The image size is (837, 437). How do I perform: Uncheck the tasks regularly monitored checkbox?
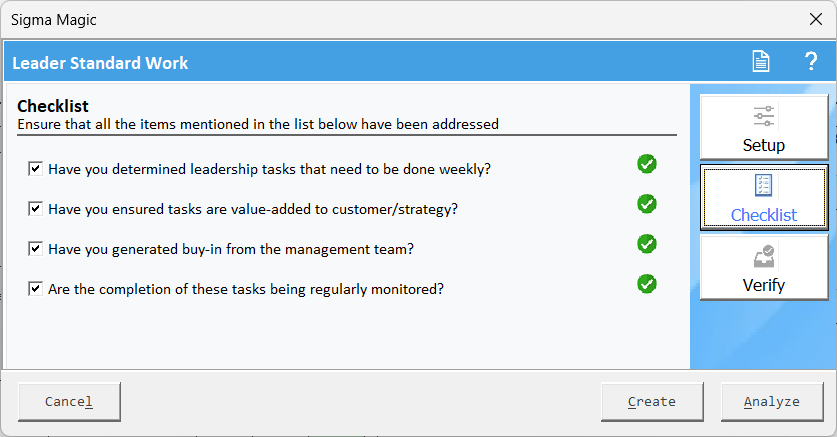pos(35,289)
